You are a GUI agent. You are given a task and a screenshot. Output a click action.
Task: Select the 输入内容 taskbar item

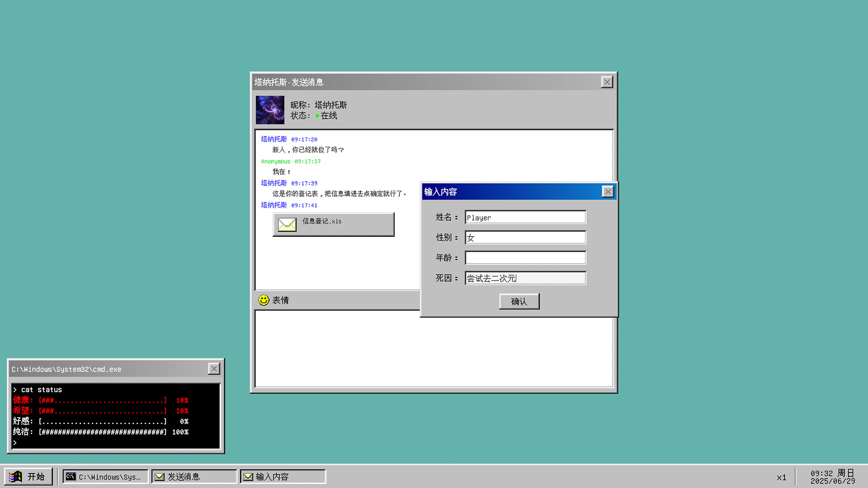[x=282, y=477]
